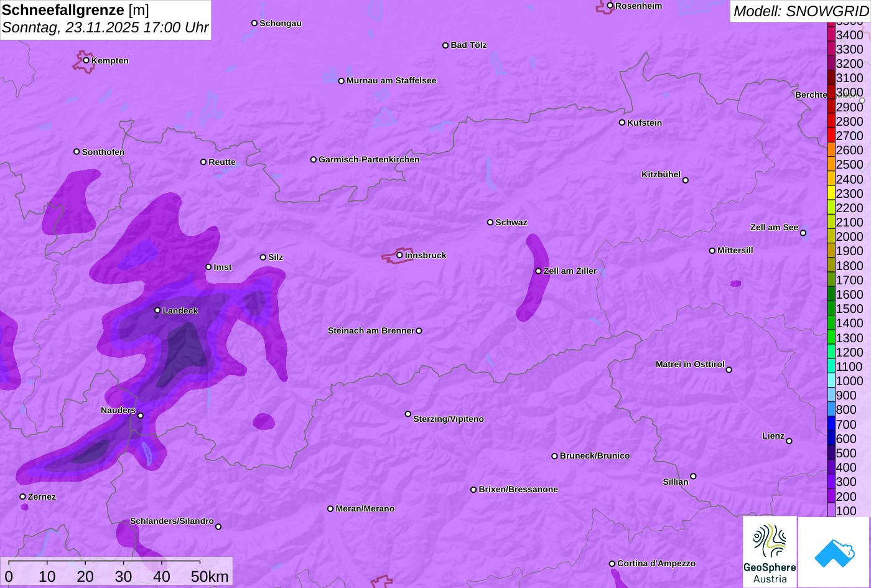Click the 0 mark on scale bar
Image resolution: width=871 pixels, height=588 pixels.
pyautogui.click(x=9, y=576)
